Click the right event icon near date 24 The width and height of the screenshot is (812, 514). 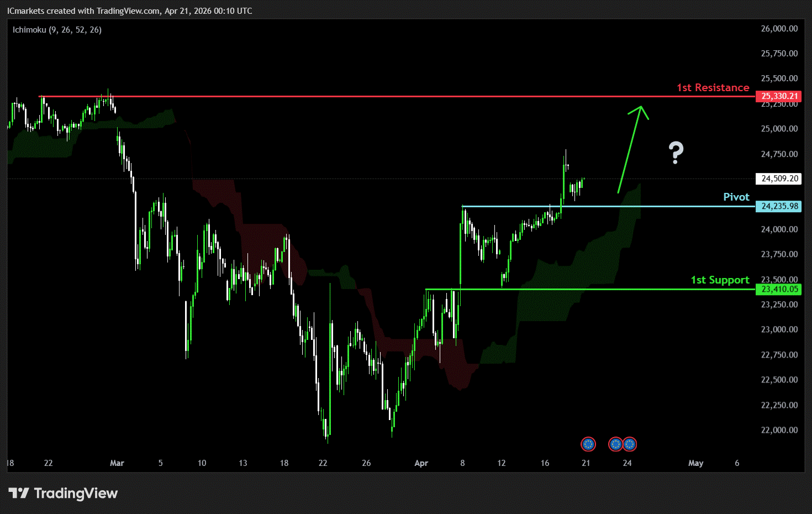tap(630, 444)
